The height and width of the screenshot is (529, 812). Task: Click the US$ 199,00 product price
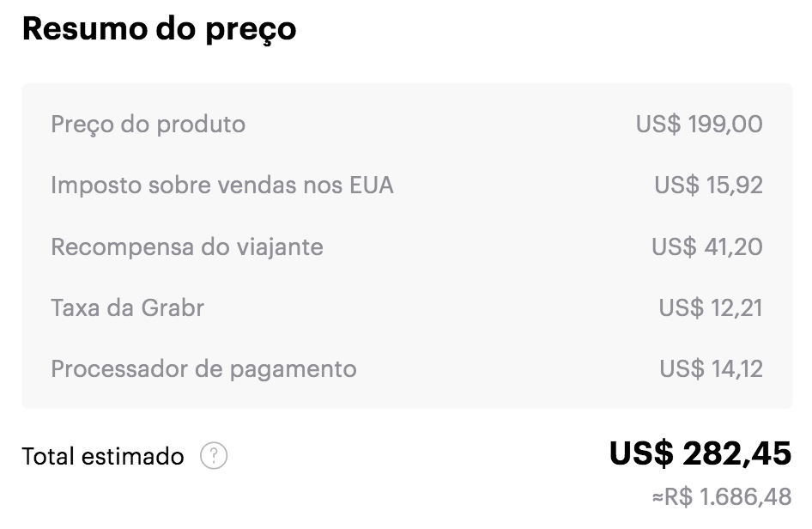(x=699, y=125)
